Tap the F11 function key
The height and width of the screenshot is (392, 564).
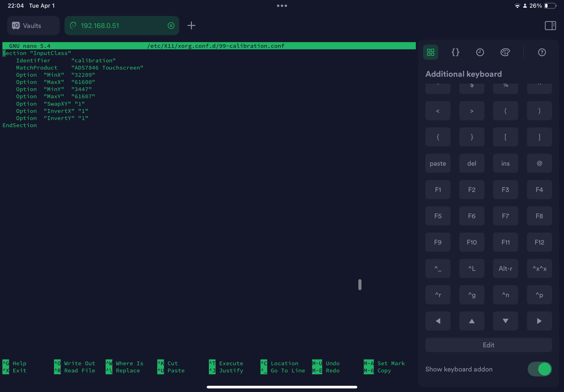pos(505,242)
